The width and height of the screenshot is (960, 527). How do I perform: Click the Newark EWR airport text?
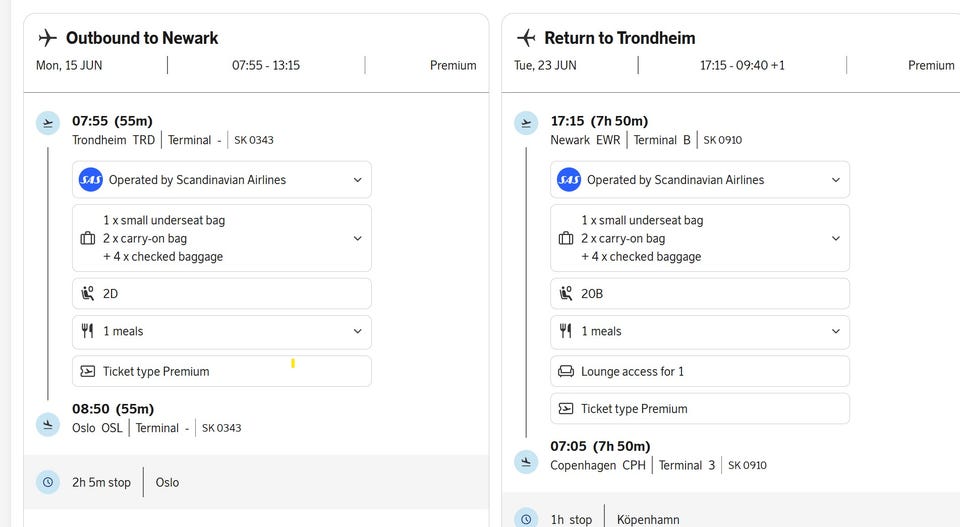point(585,140)
